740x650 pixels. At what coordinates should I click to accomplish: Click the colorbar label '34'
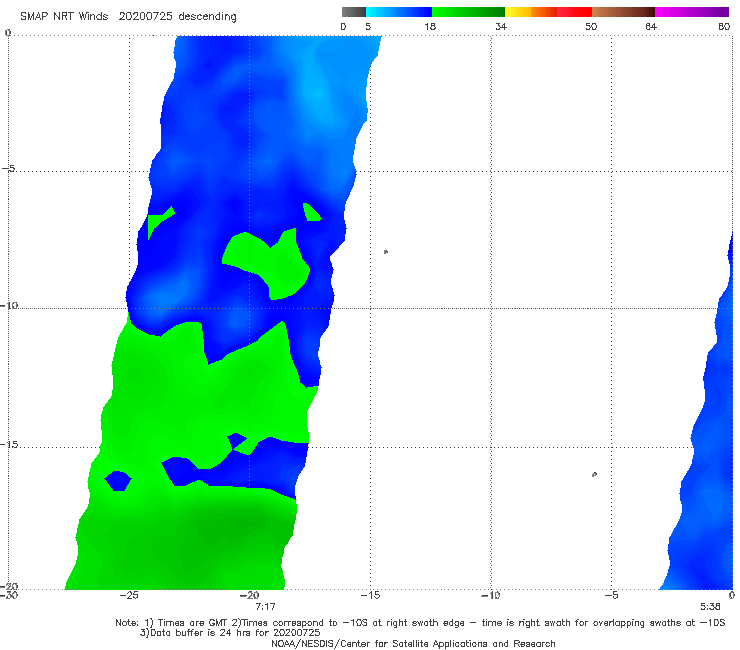pyautogui.click(x=501, y=26)
